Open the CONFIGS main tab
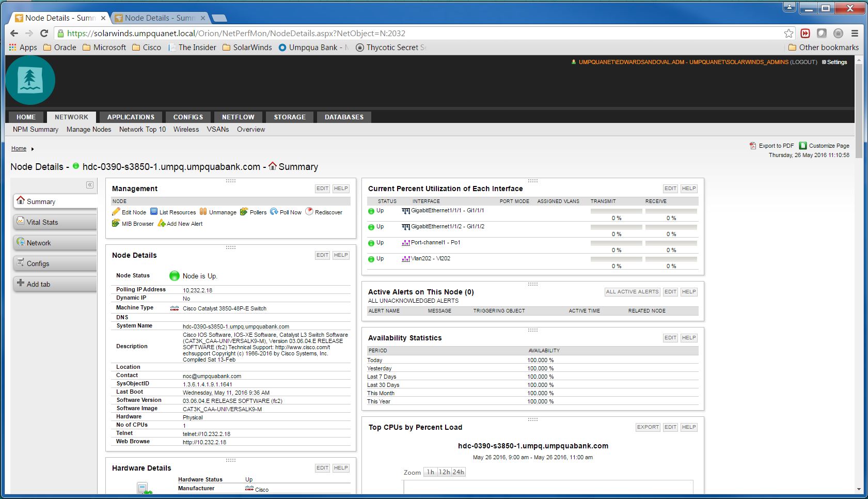The height and width of the screenshot is (499, 868). click(188, 117)
